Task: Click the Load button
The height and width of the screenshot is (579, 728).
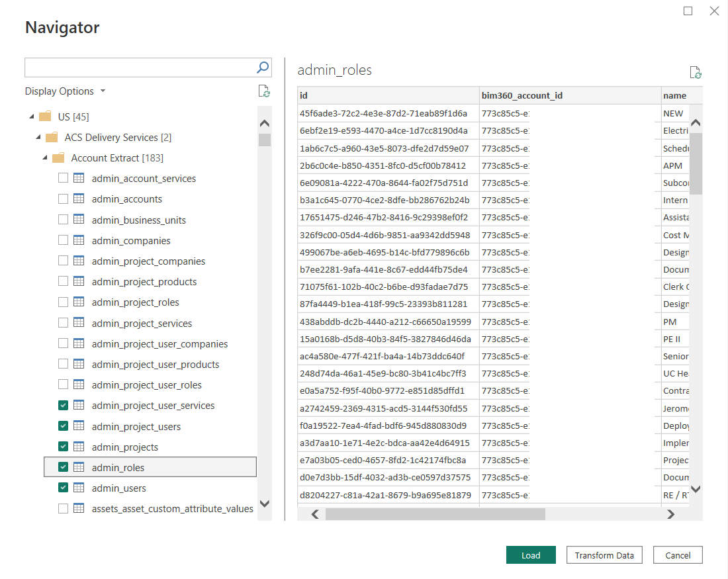Action: pyautogui.click(x=531, y=555)
